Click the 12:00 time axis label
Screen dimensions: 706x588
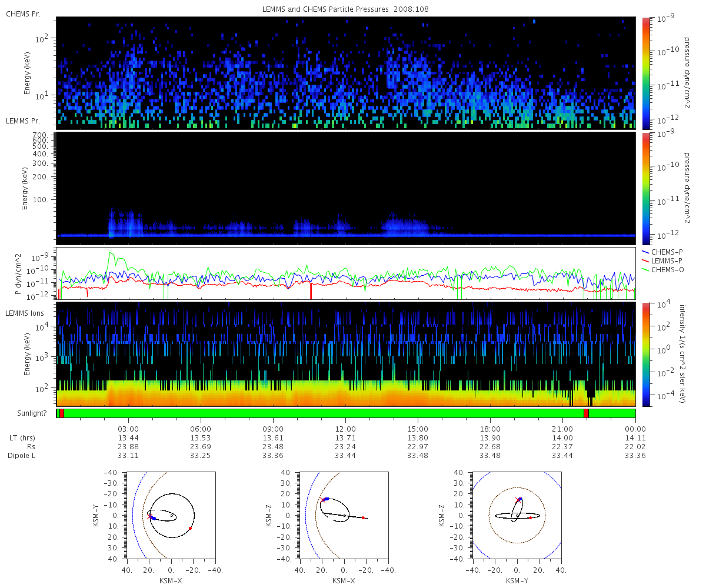345,429
